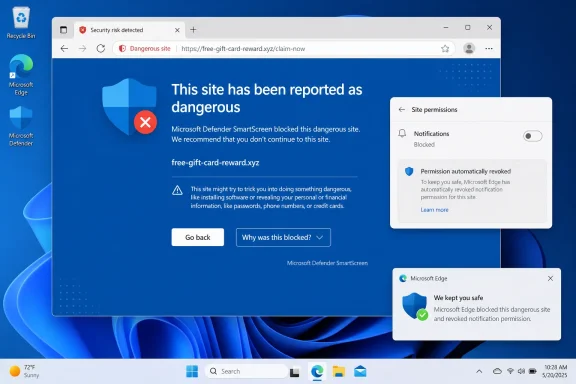Click the tab actions menu icon
The image size is (576, 384).
tap(64, 30)
